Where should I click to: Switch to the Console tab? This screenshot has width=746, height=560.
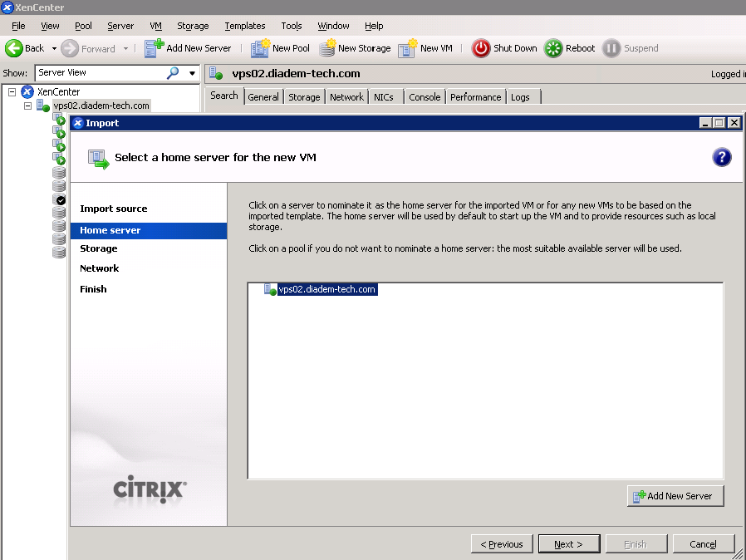[425, 97]
